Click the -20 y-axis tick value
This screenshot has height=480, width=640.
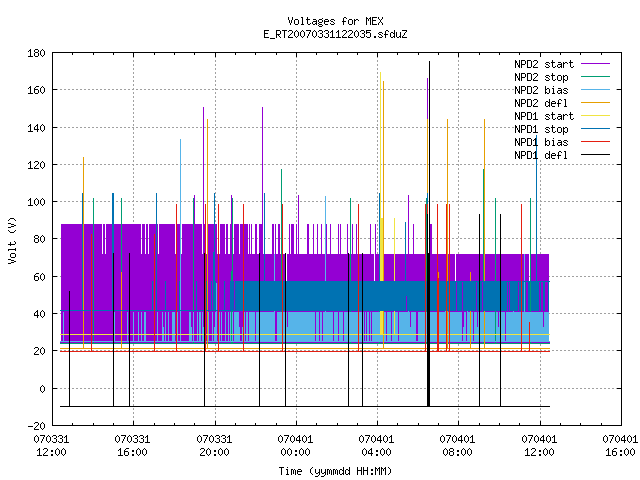coord(36,426)
